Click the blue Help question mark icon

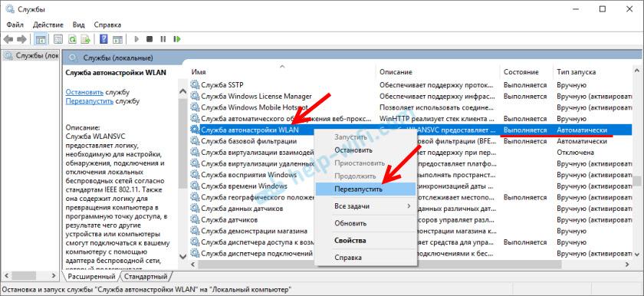[104, 39]
